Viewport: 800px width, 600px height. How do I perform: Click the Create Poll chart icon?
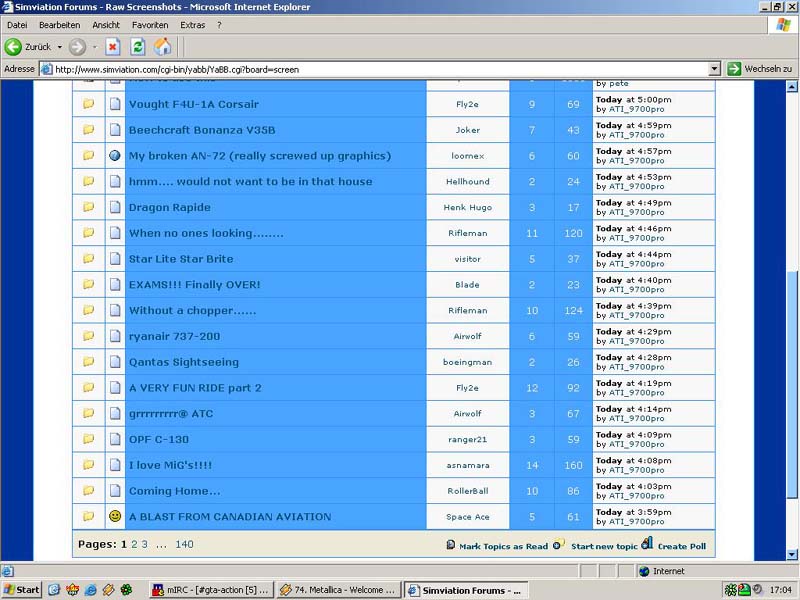[x=647, y=544]
